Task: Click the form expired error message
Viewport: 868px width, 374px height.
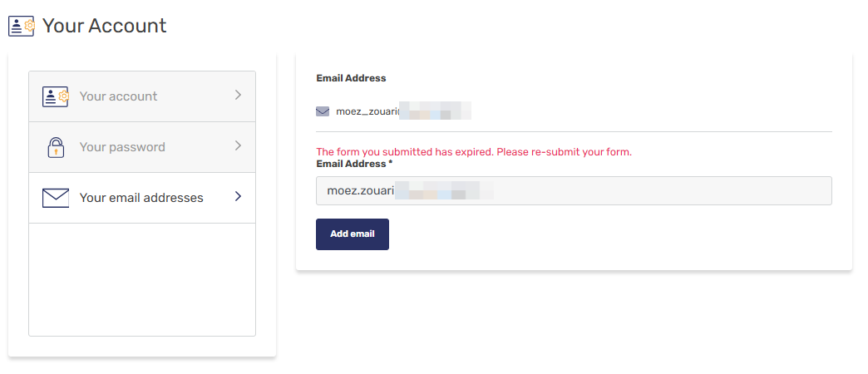Action: (x=474, y=152)
